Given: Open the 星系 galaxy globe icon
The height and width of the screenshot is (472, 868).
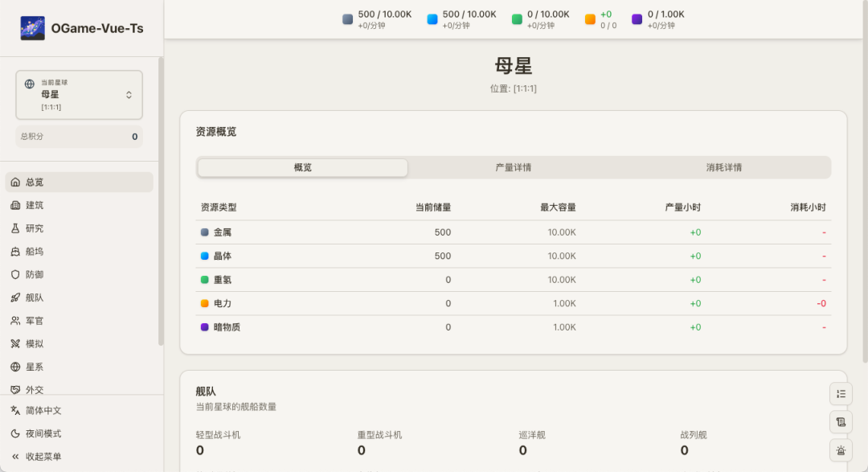Looking at the screenshot, I should pos(15,367).
